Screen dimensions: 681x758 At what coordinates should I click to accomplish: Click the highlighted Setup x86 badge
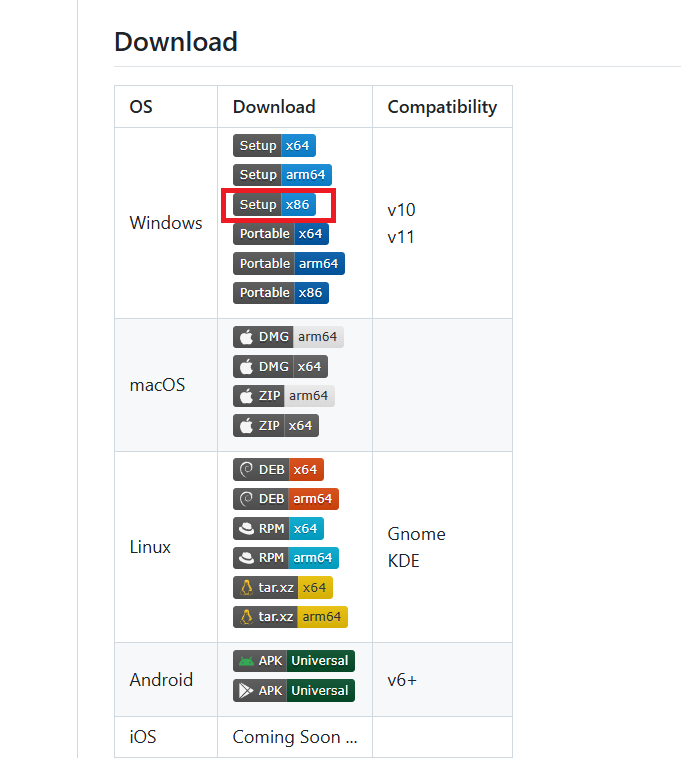[x=274, y=204]
